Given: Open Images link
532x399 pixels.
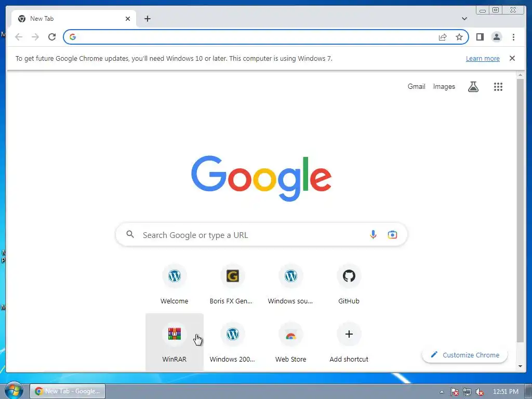Looking at the screenshot, I should tap(444, 87).
